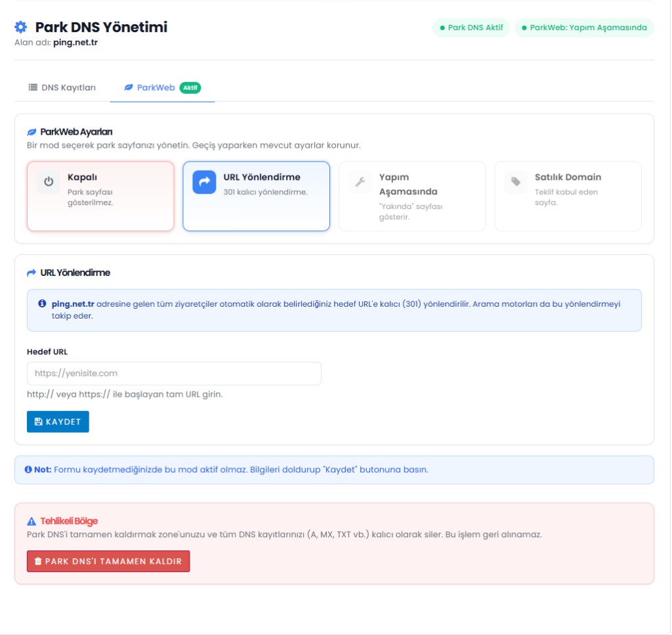
Task: Switch to the DNS Kayıtları tab
Action: tap(62, 87)
